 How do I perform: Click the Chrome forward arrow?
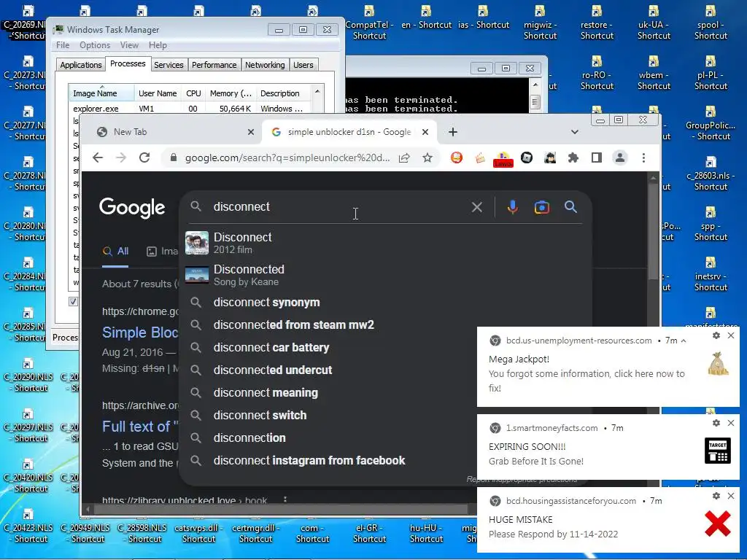pyautogui.click(x=121, y=157)
